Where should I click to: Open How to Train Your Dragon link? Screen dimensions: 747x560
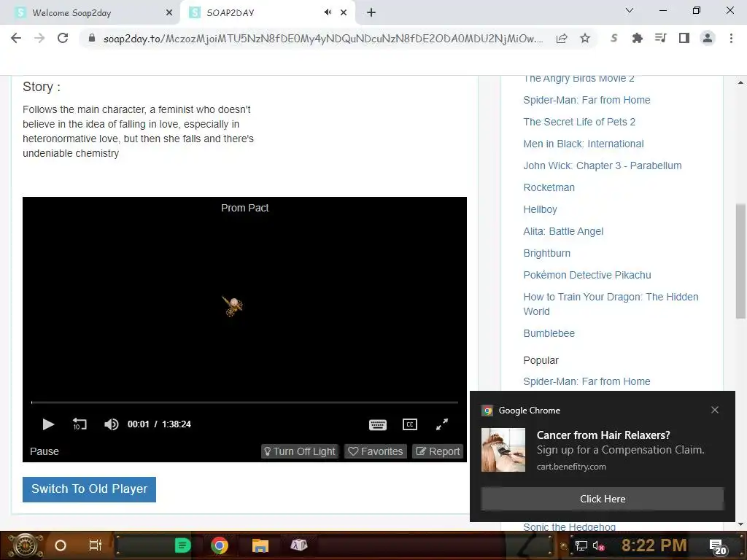click(x=611, y=304)
